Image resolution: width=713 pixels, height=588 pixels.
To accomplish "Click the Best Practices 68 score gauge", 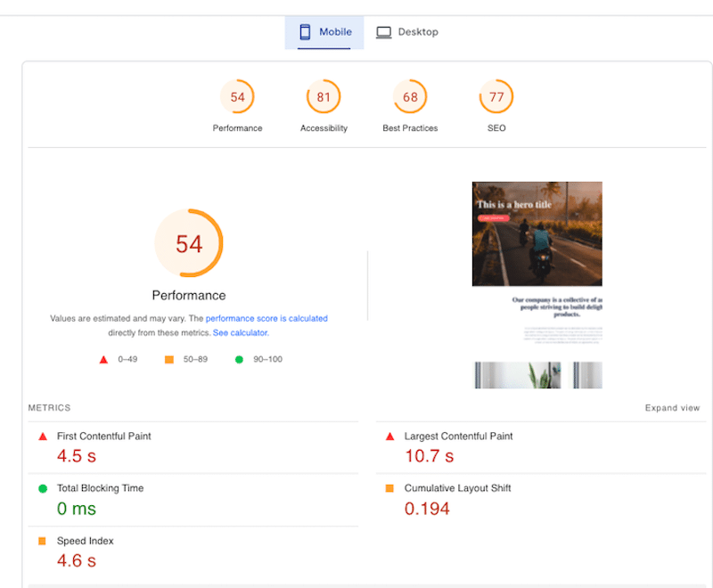I will (x=409, y=97).
